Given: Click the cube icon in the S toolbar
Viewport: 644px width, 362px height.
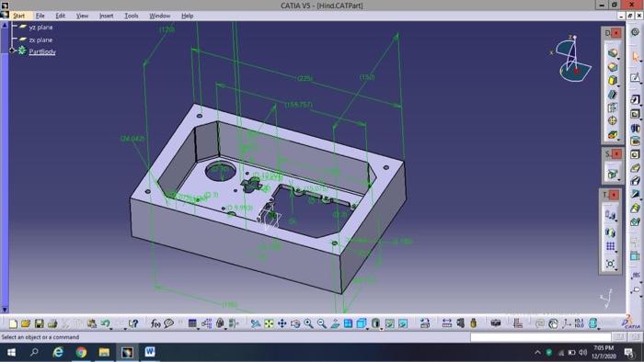Looking at the screenshot, I should pos(612,174).
